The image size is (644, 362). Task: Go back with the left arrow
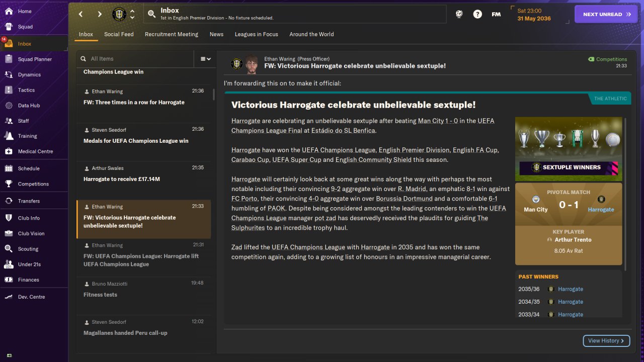pos(80,14)
